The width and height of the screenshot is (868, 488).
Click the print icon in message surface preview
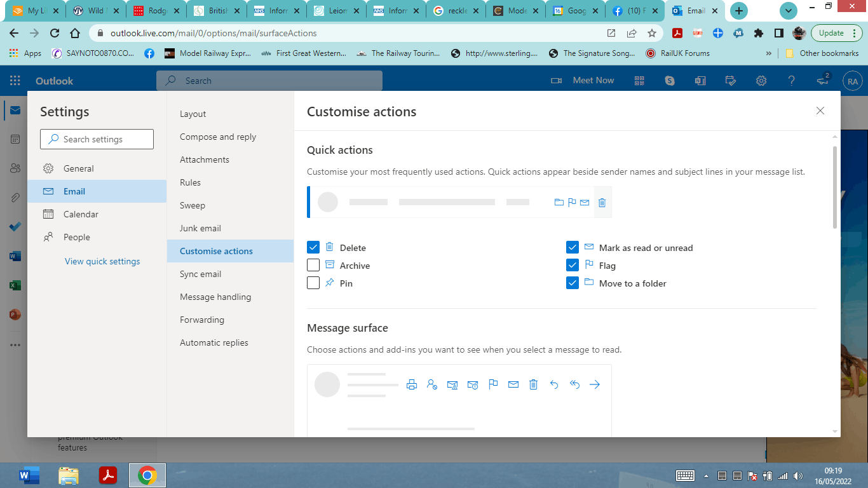pos(412,384)
